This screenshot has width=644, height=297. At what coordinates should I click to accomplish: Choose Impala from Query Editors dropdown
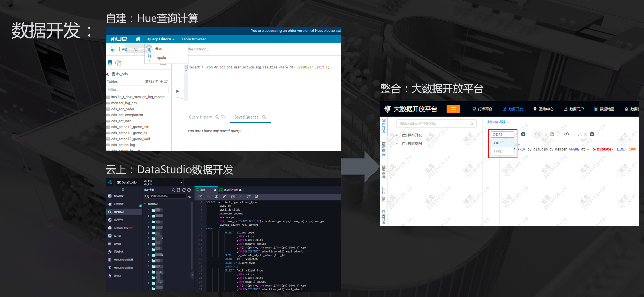coord(160,58)
